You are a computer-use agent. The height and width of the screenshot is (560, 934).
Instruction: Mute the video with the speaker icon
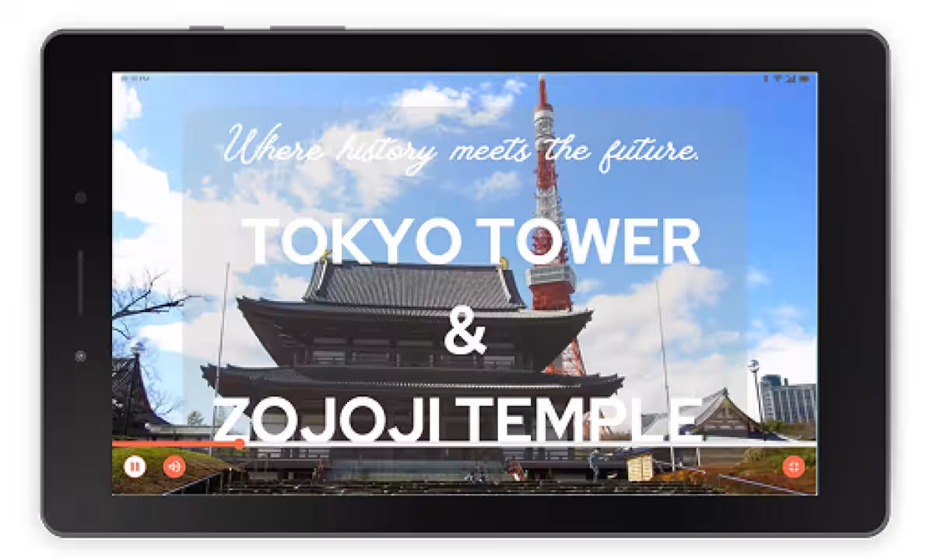click(174, 467)
